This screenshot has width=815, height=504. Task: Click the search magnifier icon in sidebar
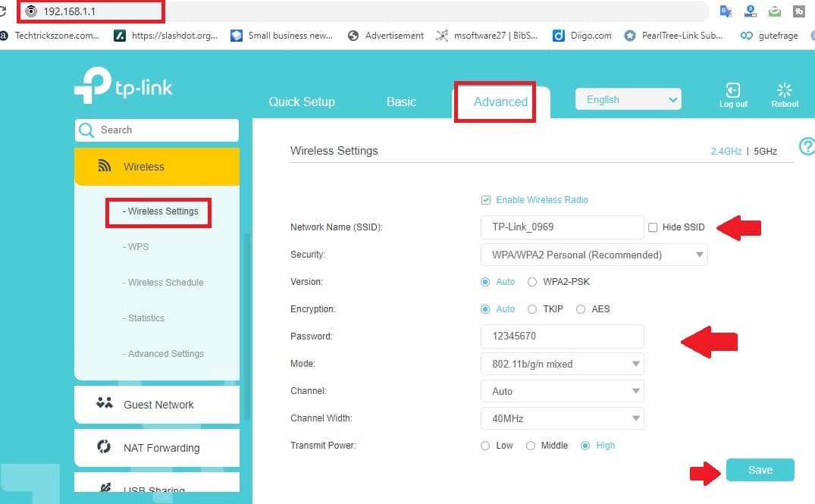pos(86,130)
